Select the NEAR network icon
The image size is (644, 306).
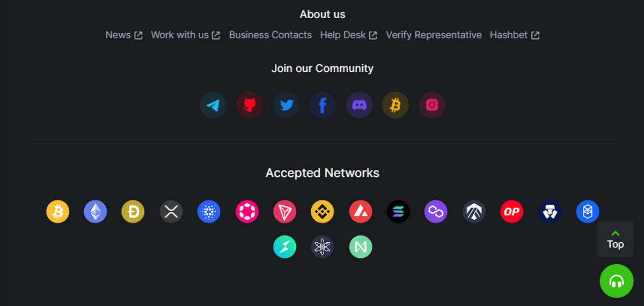click(x=361, y=247)
